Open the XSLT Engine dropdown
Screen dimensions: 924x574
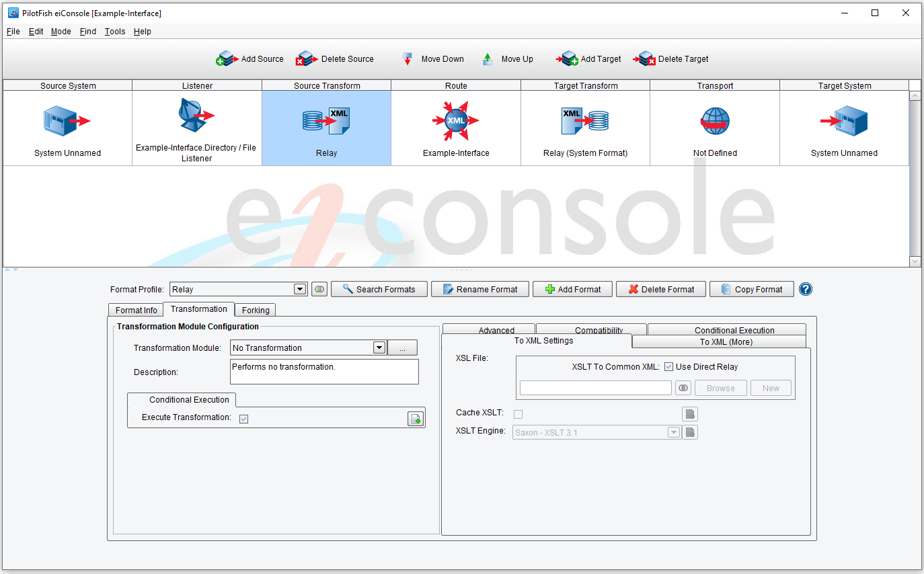(x=674, y=432)
